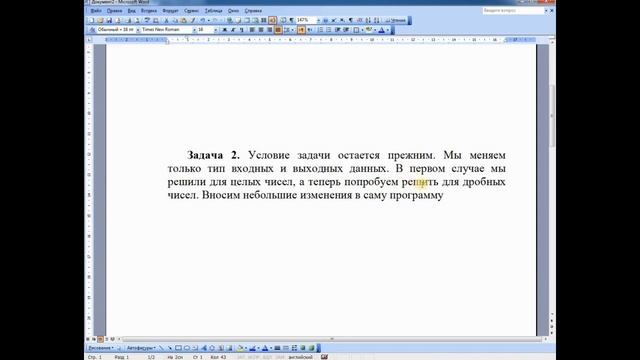
Task: Open the font size 18 dropdown
Action: point(216,30)
